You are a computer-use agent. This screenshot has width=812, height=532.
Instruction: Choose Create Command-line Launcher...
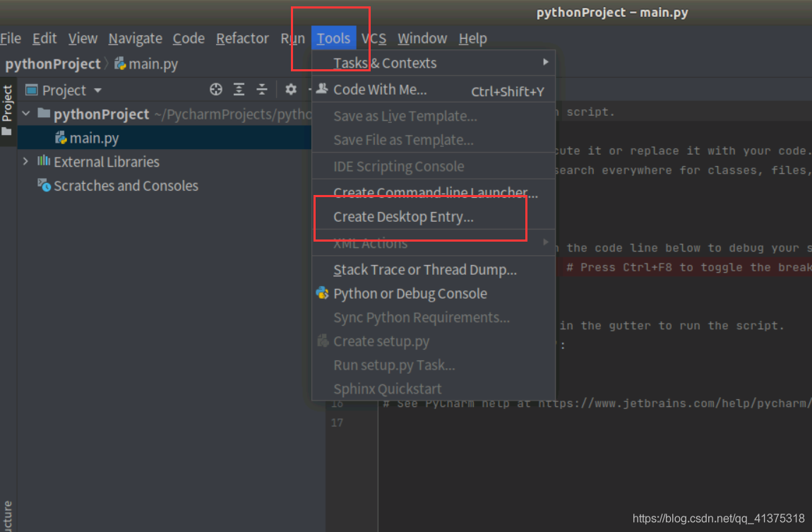434,193
